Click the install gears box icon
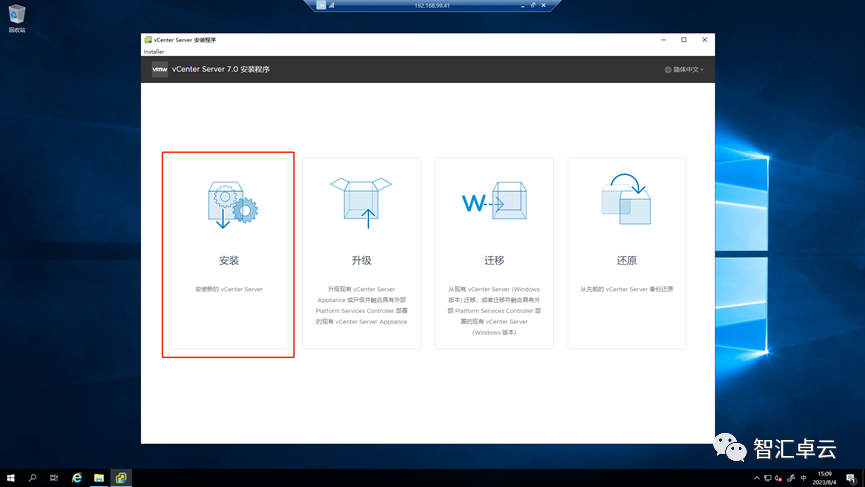This screenshot has width=865, height=487. pos(232,205)
